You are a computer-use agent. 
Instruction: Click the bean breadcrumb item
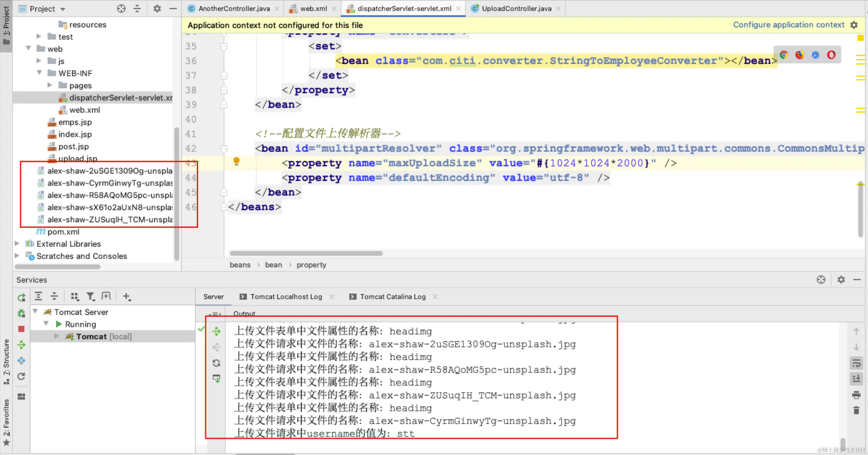tap(273, 265)
